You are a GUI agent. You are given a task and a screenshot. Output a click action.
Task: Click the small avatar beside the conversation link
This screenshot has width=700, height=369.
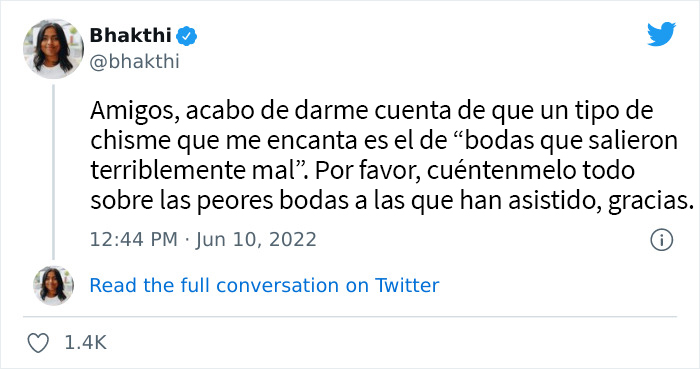pos(53,286)
